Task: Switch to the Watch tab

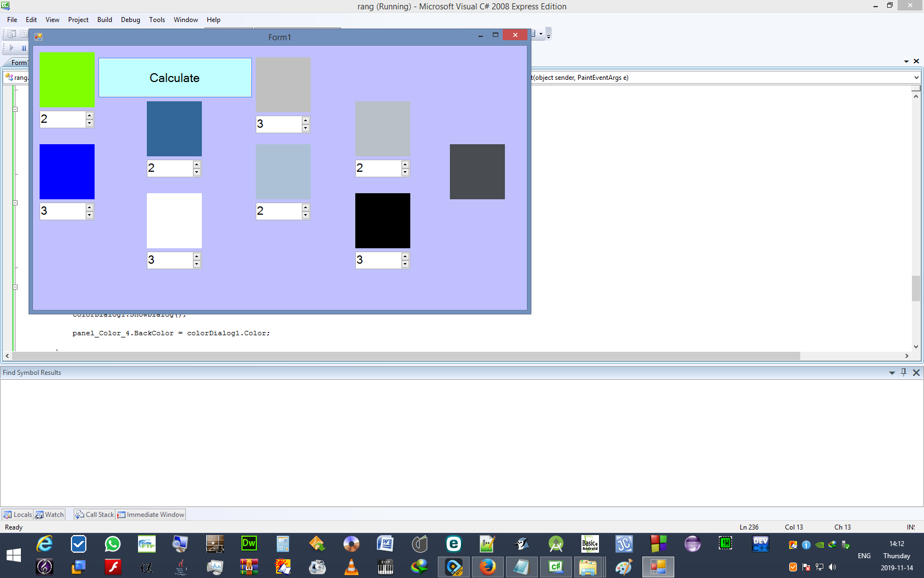Action: point(50,515)
